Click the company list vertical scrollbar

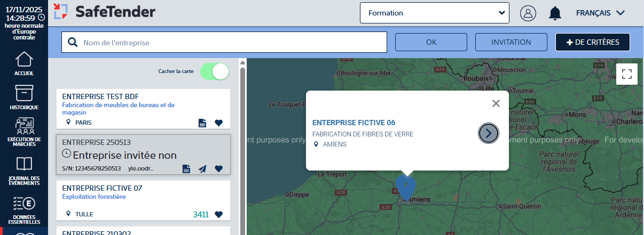(243, 149)
